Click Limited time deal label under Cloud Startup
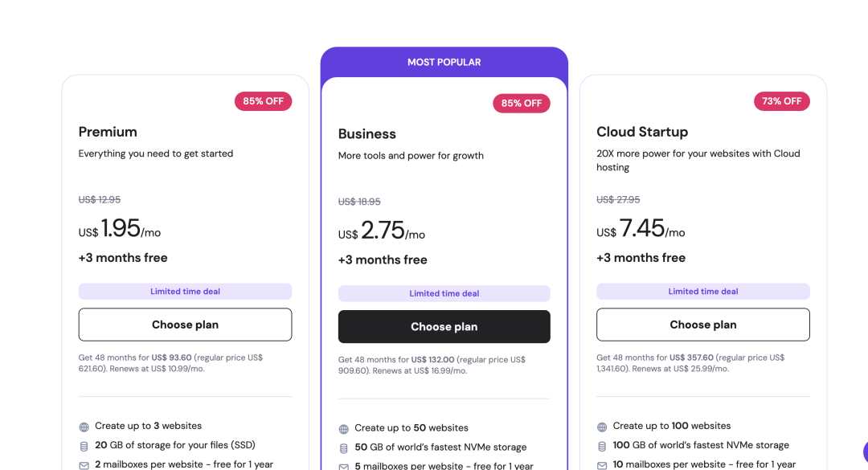The image size is (868, 470). point(702,292)
